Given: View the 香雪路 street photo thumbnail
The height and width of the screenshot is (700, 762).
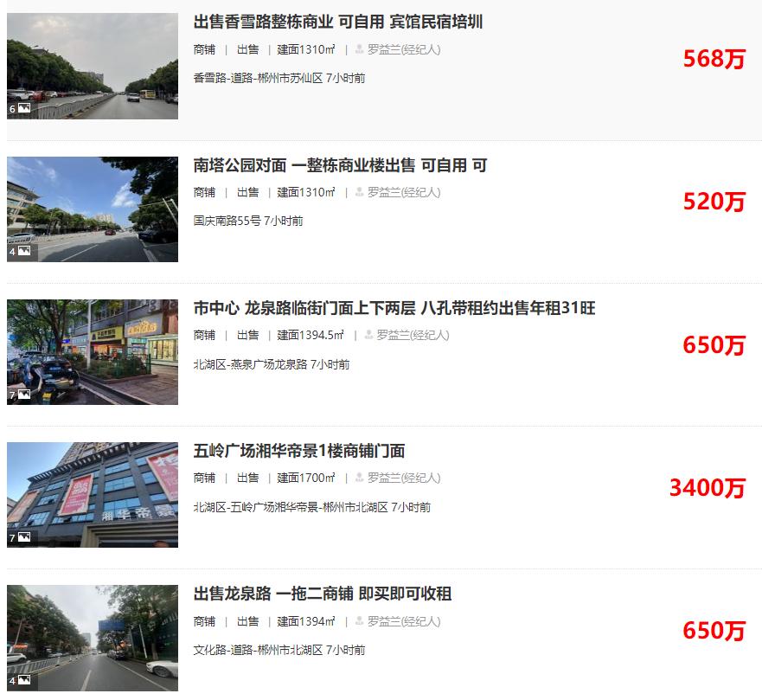Looking at the screenshot, I should pyautogui.click(x=93, y=66).
